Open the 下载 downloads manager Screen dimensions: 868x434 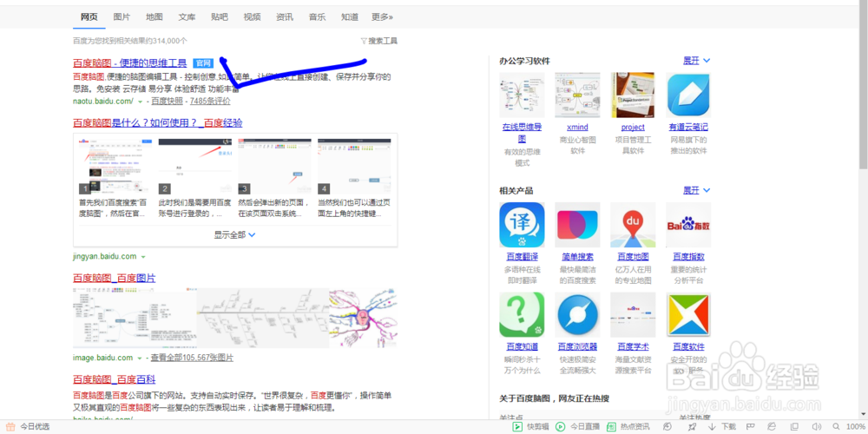tap(722, 426)
